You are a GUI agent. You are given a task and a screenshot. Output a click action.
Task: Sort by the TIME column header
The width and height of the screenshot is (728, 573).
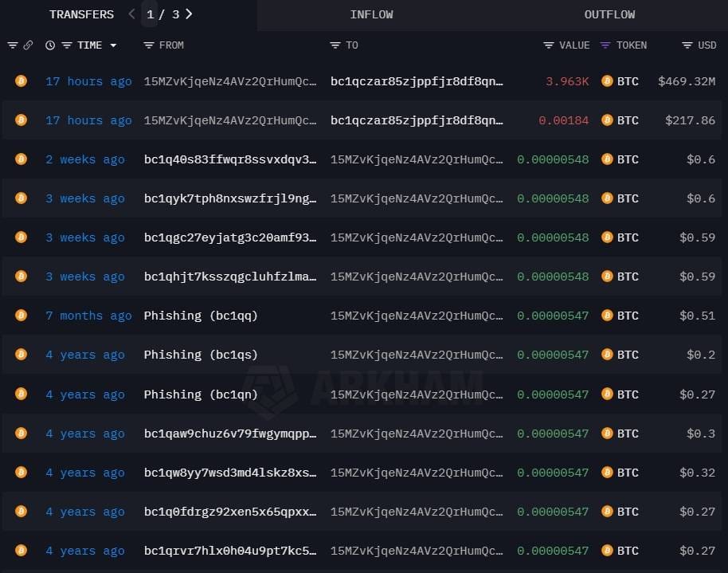pyautogui.click(x=90, y=45)
